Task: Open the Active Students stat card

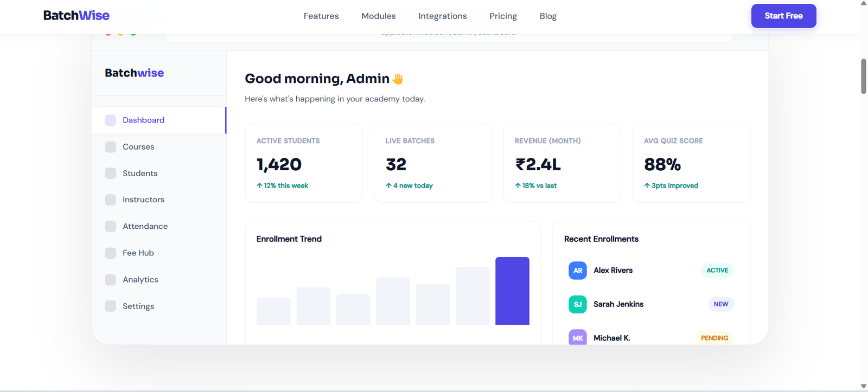Action: pos(304,163)
